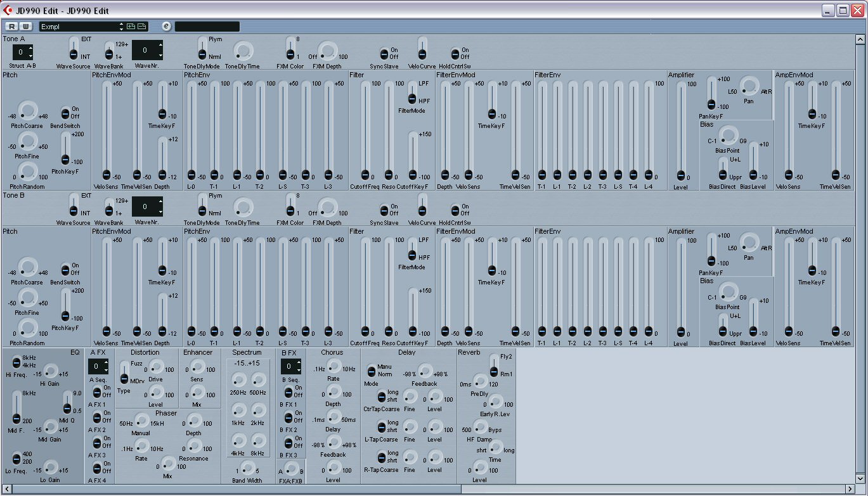Enable the Write automation (W) button
Viewport: 868px width, 496px height.
coord(25,27)
